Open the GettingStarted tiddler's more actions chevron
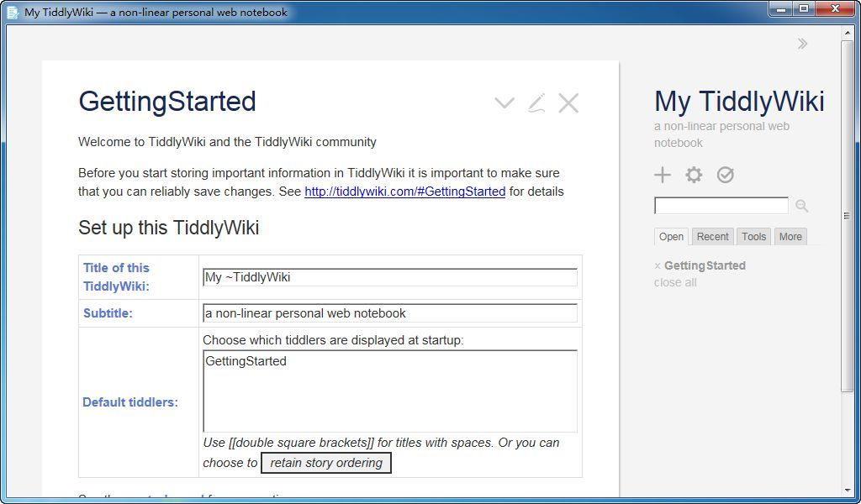Image resolution: width=861 pixels, height=504 pixels. point(504,102)
